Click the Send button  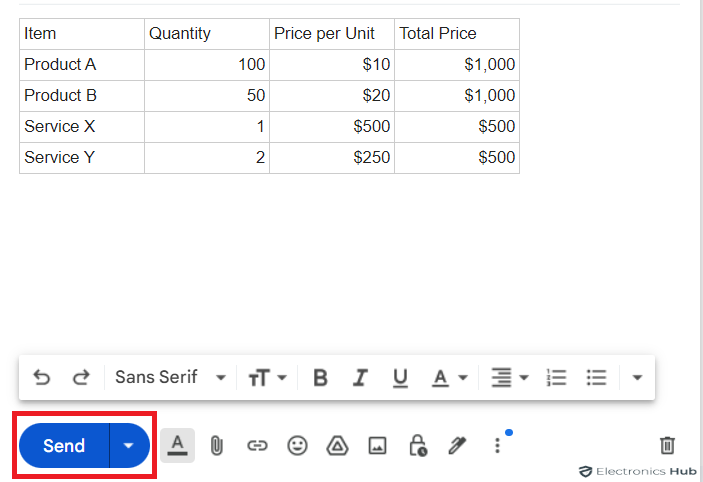pos(64,446)
